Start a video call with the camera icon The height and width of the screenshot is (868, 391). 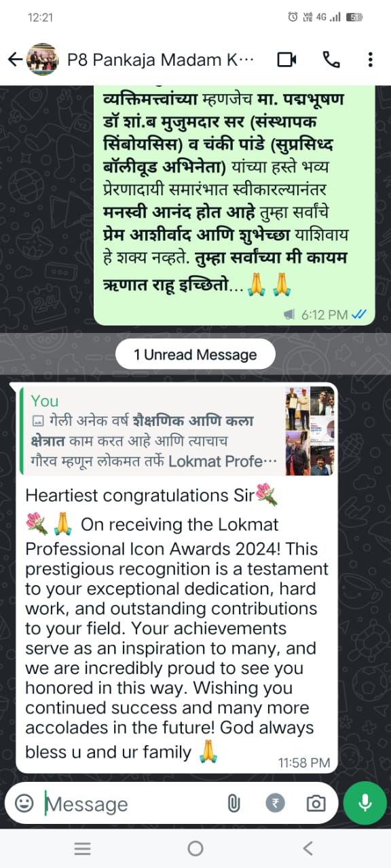287,60
